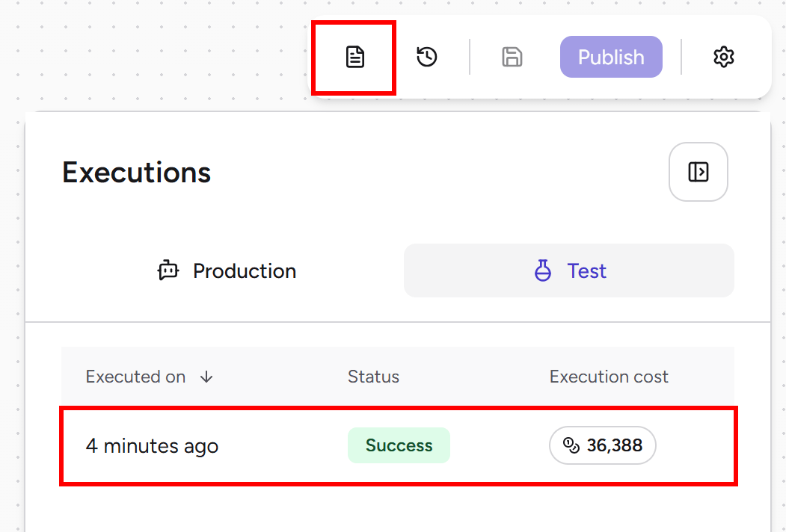
Task: Click the flask icon beside Test
Action: (x=542, y=270)
